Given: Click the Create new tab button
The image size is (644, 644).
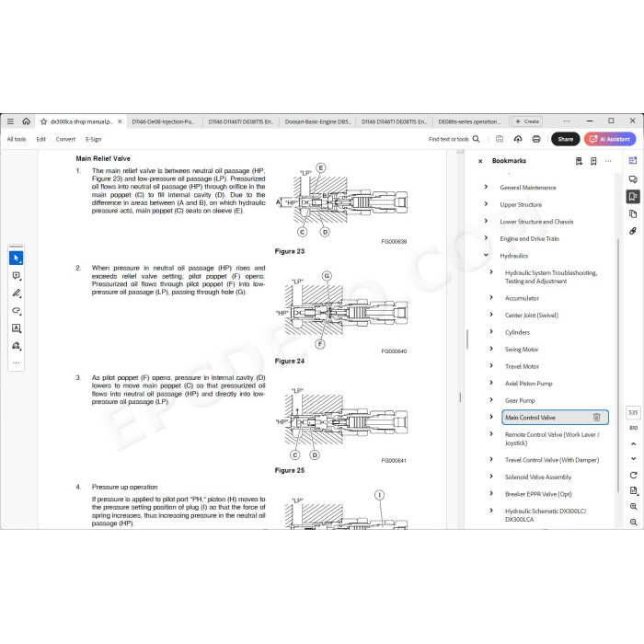Looking at the screenshot, I should click(x=527, y=121).
